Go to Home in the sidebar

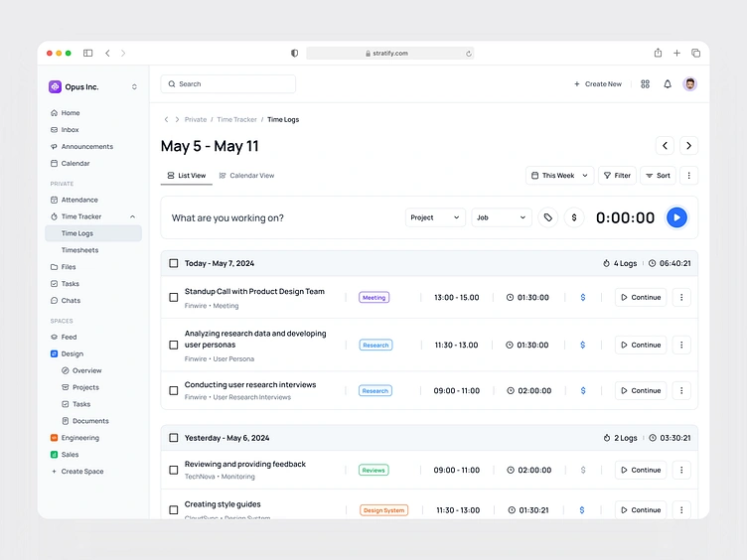click(x=70, y=113)
